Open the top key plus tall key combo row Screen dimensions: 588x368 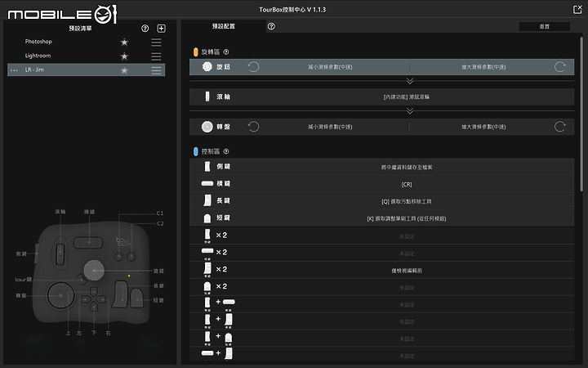[381, 355]
